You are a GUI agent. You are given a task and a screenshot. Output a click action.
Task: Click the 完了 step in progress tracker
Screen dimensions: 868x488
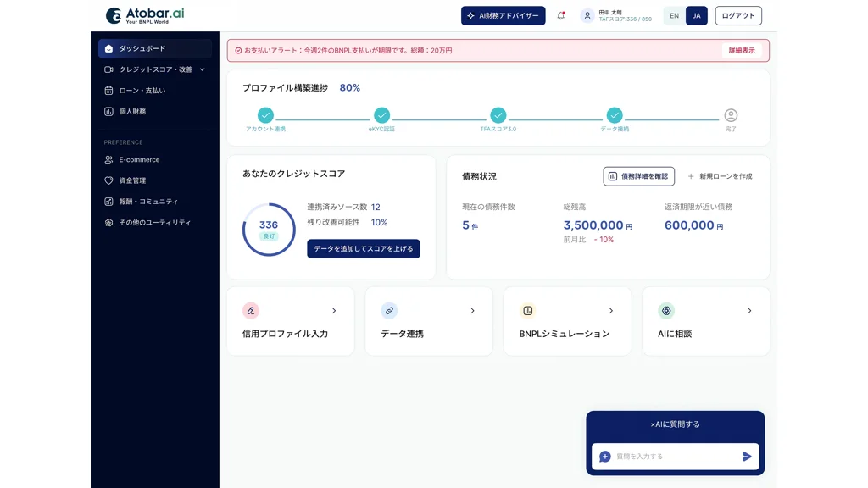tap(731, 116)
